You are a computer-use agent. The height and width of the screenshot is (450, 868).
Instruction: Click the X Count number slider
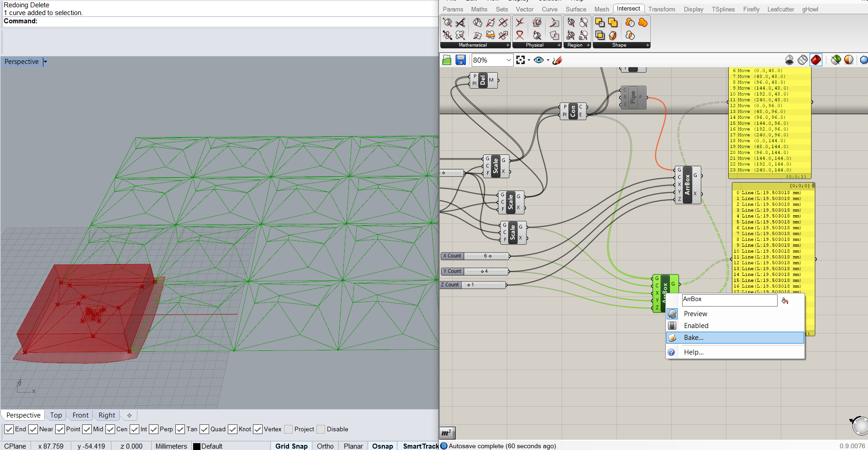click(475, 256)
